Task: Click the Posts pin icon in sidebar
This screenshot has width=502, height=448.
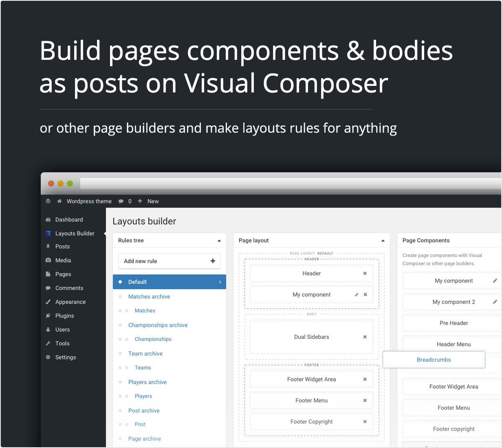Action: click(x=48, y=246)
